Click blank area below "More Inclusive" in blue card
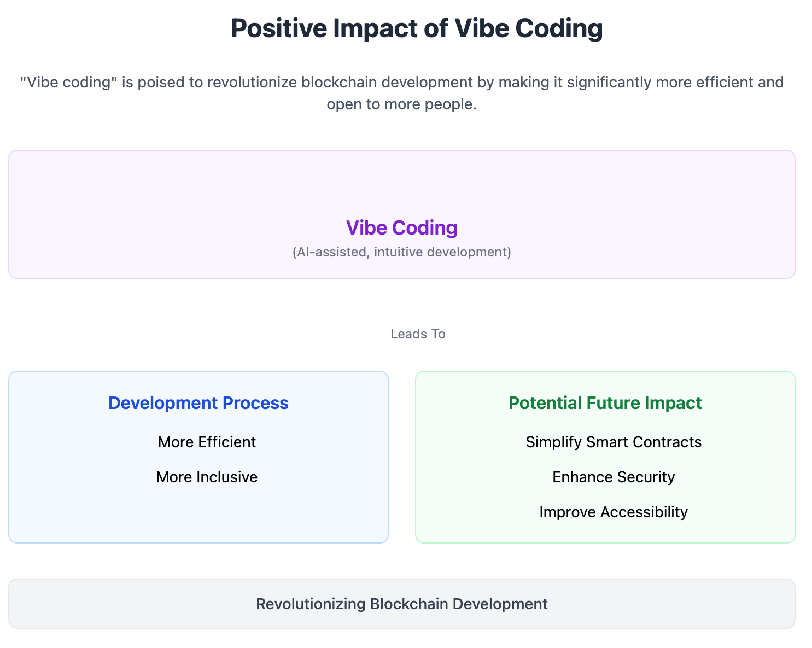Viewport: 812px width, 648px height. tap(198, 514)
